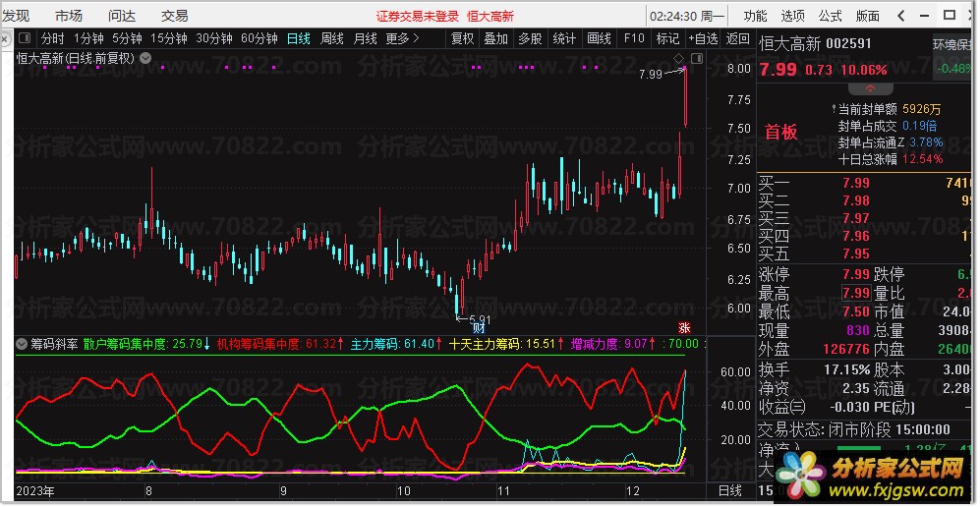Click the 统计 toolbar button
The image size is (980, 507).
click(x=564, y=38)
